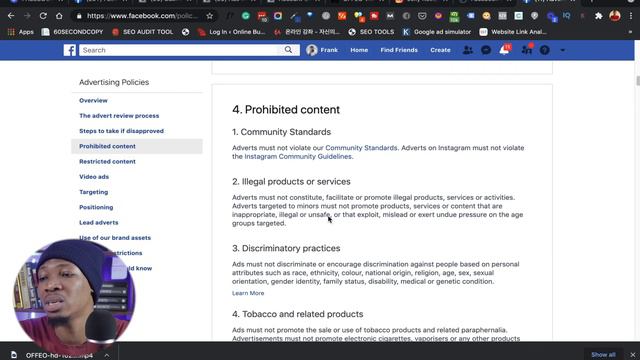Select The advert review process
Image resolution: width=640 pixels, height=360 pixels.
click(119, 116)
